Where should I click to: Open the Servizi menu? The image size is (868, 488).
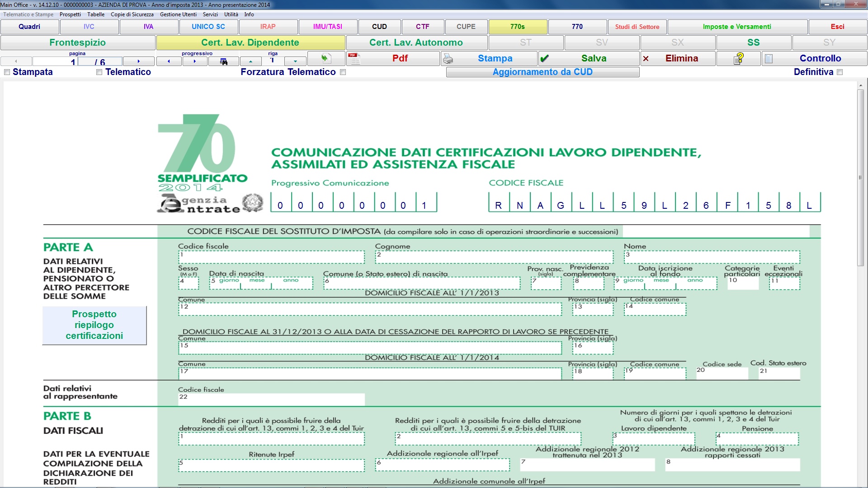(x=210, y=14)
